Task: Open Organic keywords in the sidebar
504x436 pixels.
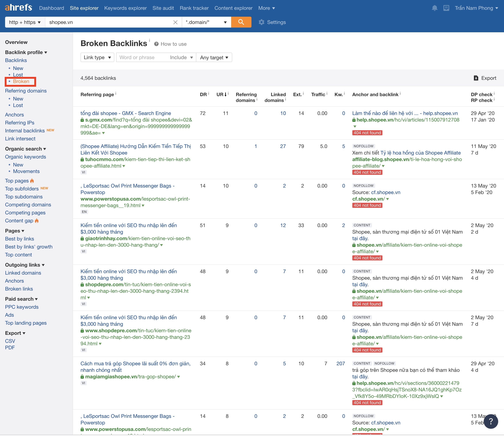Action: [x=26, y=157]
